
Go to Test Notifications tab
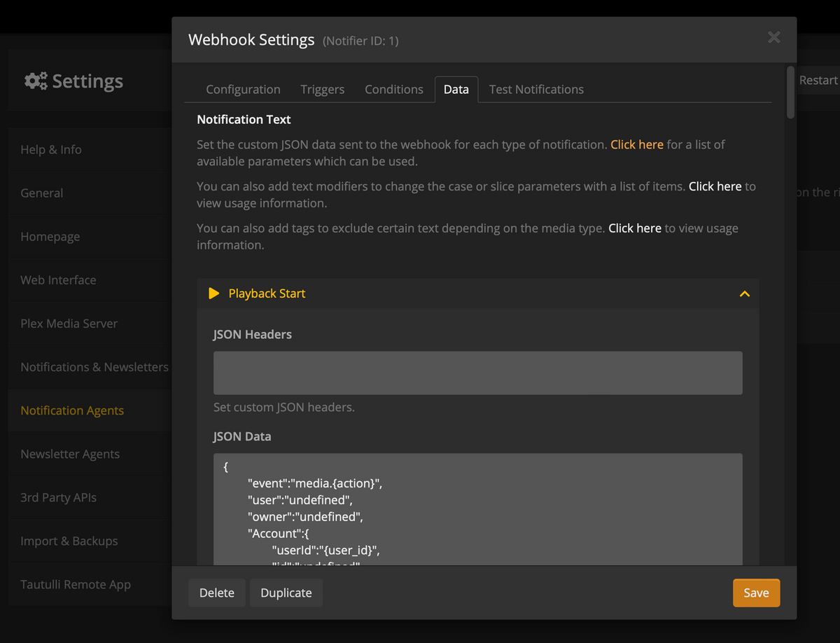(536, 90)
